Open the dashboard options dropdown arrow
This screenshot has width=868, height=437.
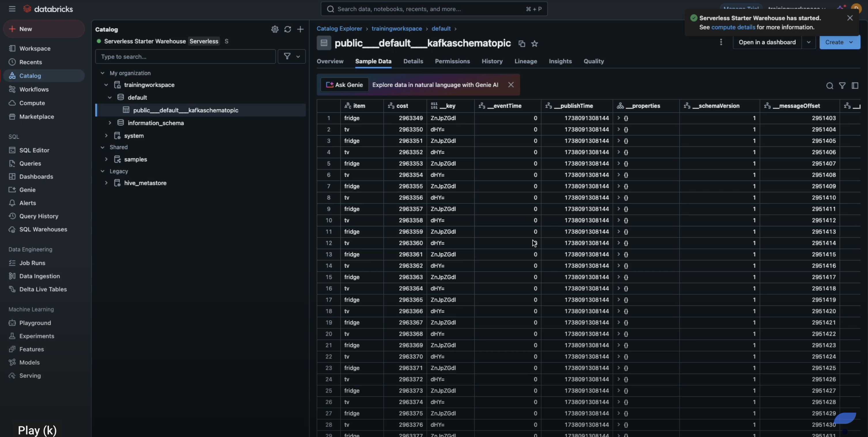click(x=809, y=42)
